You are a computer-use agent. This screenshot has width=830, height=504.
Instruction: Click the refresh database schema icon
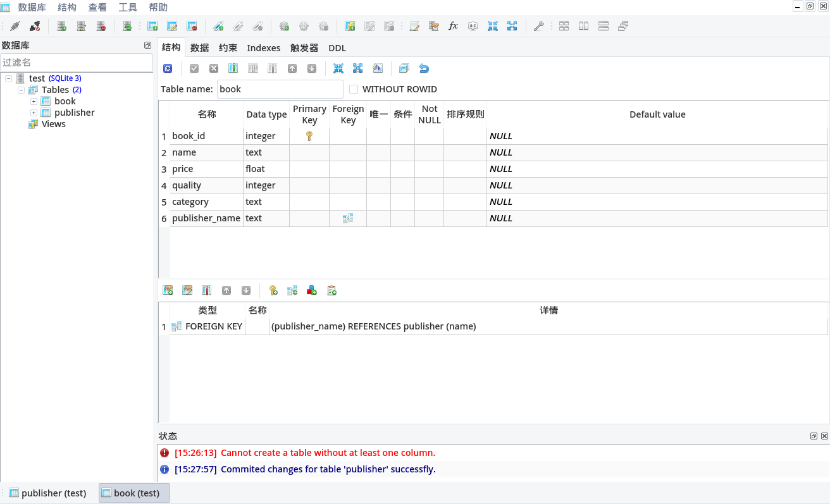[127, 26]
